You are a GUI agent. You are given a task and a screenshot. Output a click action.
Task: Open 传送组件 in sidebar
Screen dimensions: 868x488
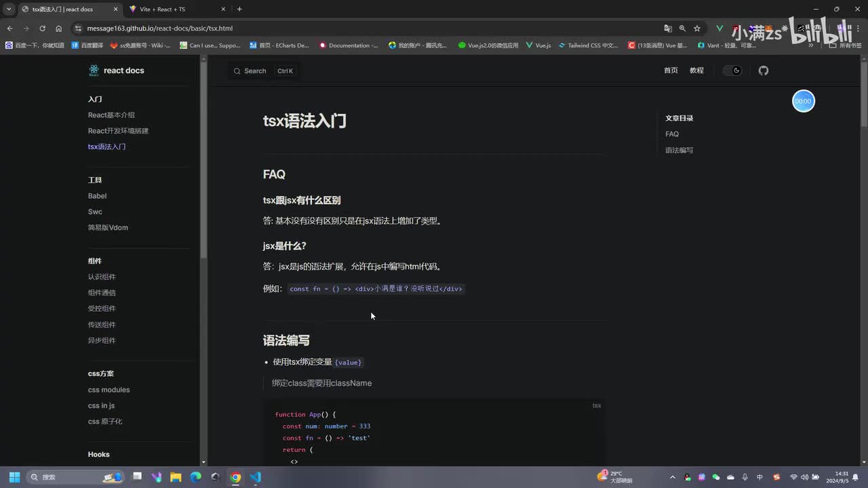102,325
